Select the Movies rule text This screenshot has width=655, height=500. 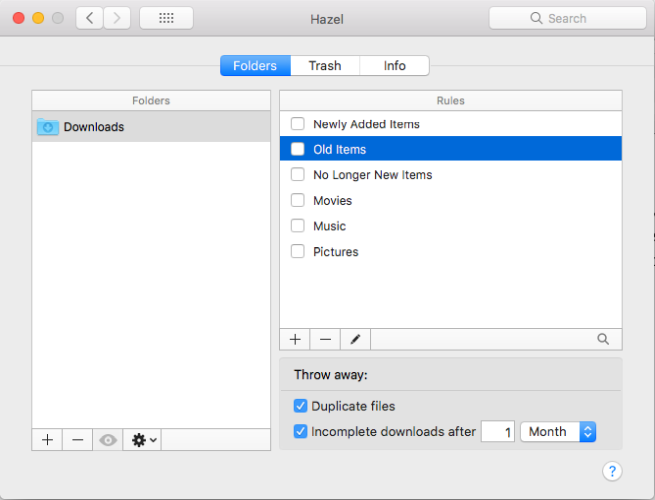pos(333,201)
